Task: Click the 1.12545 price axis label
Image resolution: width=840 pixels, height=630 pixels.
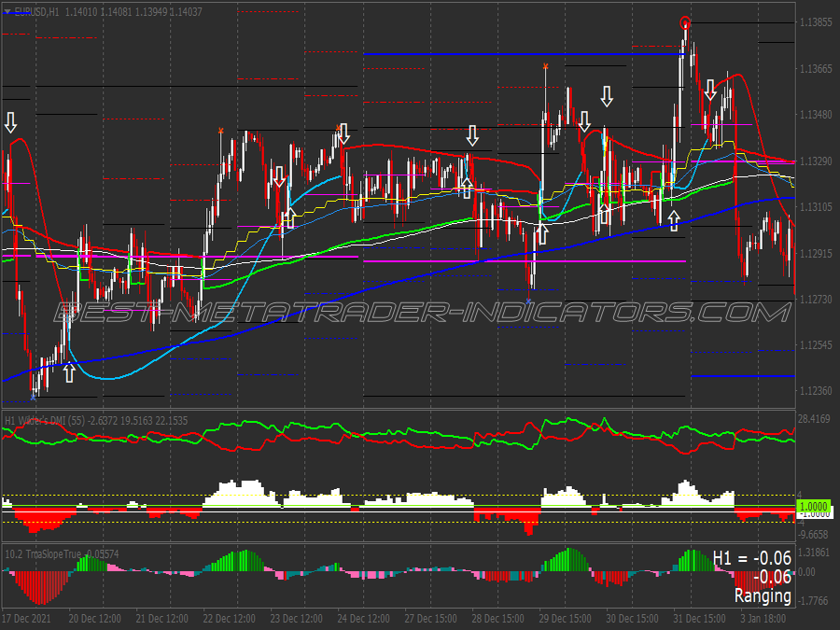Action: click(816, 345)
